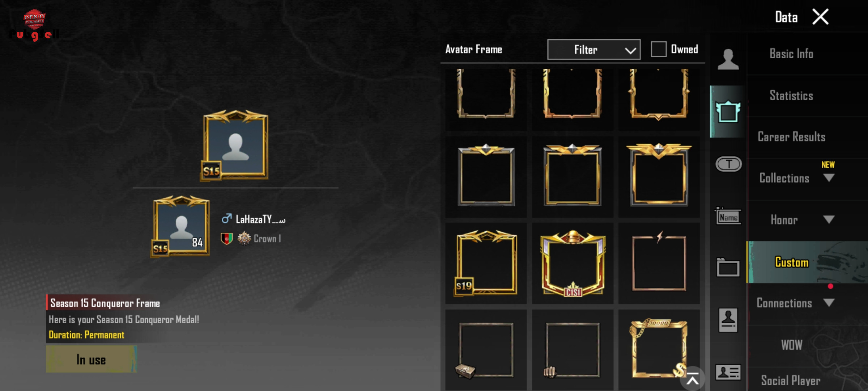Image resolution: width=868 pixels, height=391 pixels.
Task: Open the avatar silhouette icon in sidebar
Action: pos(728,59)
